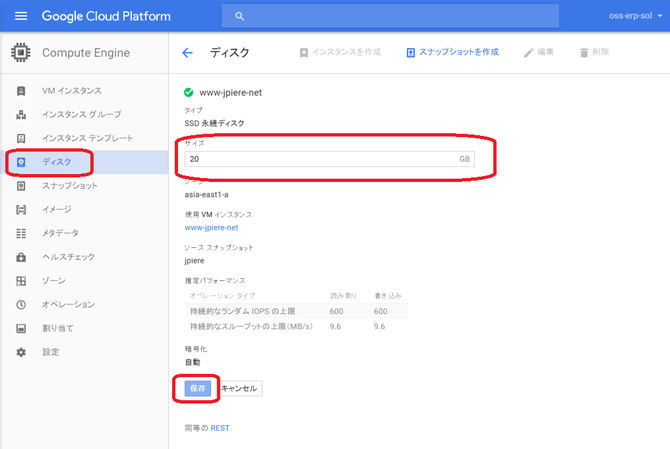Click the Compute Engine heading
Image resolution: width=670 pixels, height=449 pixels.
click(86, 53)
